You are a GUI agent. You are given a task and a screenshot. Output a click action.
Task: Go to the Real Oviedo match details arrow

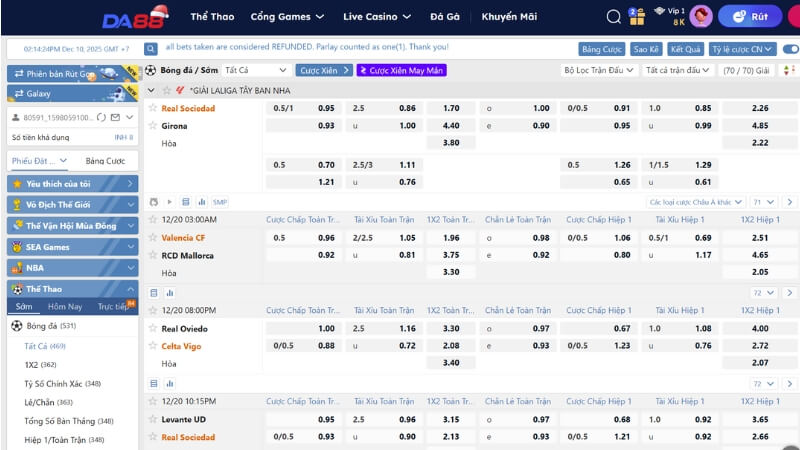pos(789,384)
